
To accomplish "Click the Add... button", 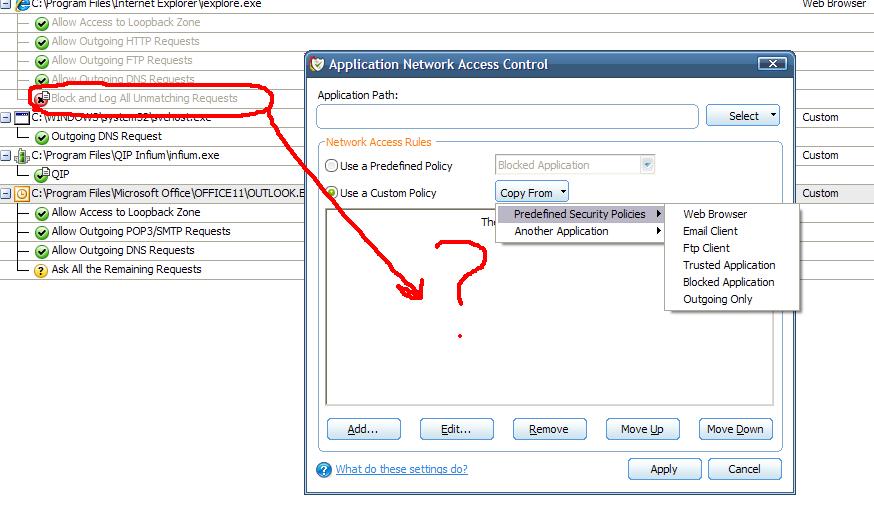I will [363, 429].
